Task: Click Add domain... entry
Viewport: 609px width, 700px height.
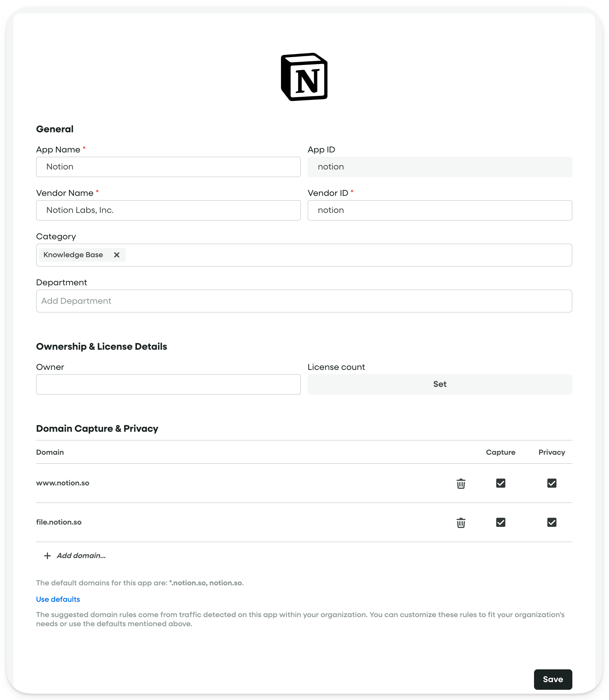Action: pos(81,556)
